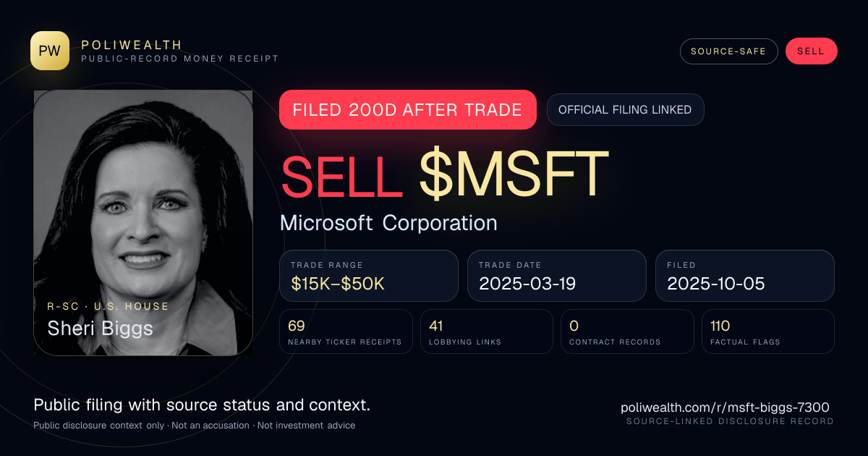
Task: Click the $MSFT ticker symbol
Action: [x=514, y=175]
